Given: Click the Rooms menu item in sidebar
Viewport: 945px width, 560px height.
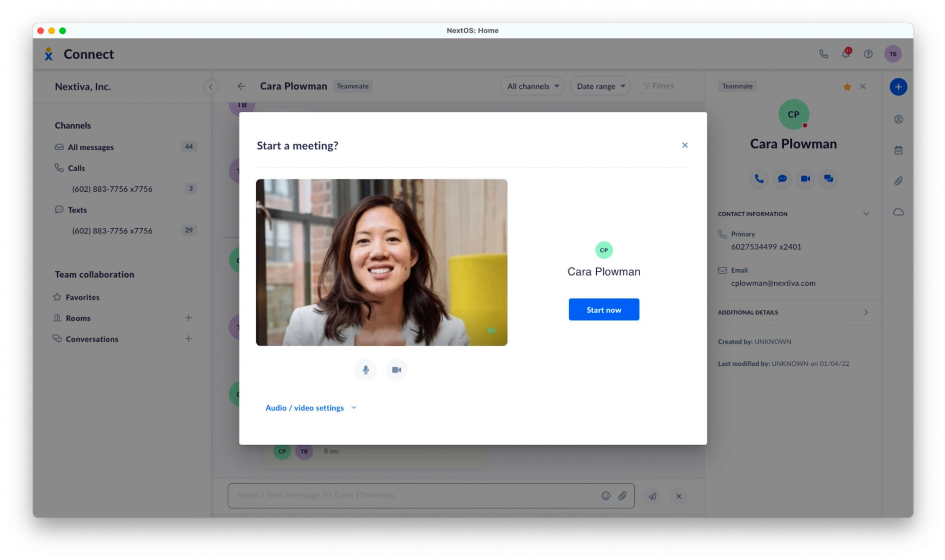Looking at the screenshot, I should (x=78, y=318).
